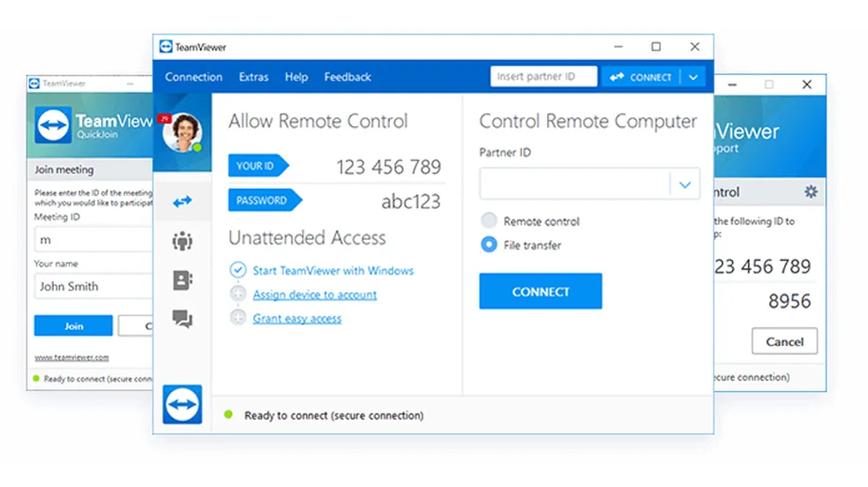Click the Grant easy access link
The image size is (868, 487).
296,318
